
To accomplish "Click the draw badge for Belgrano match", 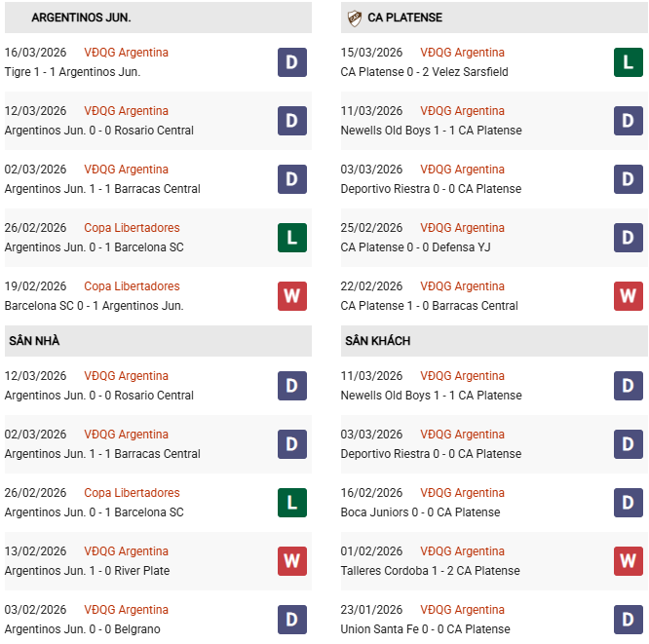I will tap(292, 620).
